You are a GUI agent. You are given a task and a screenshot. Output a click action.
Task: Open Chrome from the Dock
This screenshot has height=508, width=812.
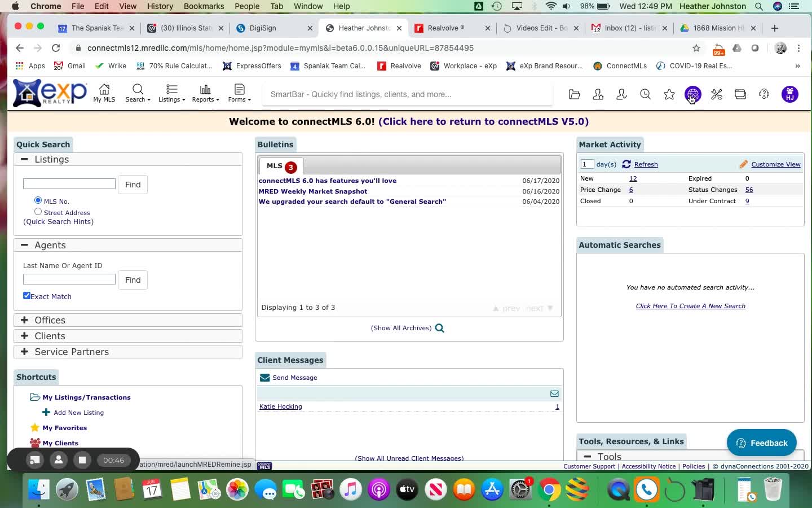point(549,489)
